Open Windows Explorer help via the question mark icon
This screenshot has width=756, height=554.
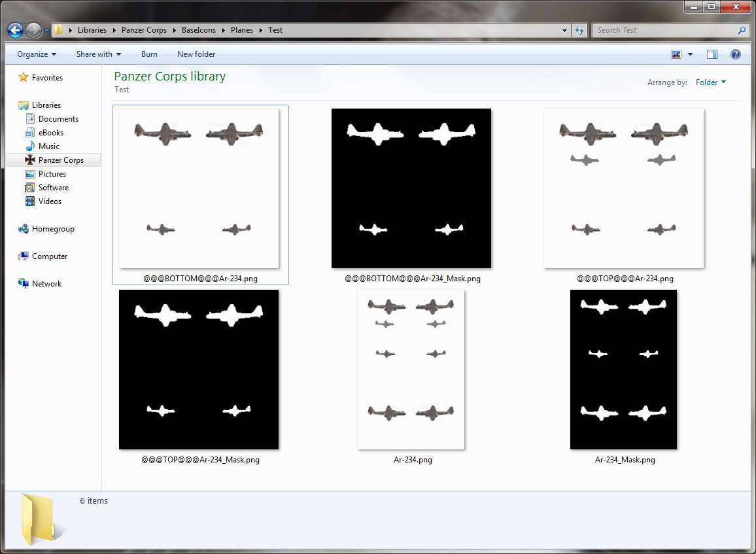[736, 54]
